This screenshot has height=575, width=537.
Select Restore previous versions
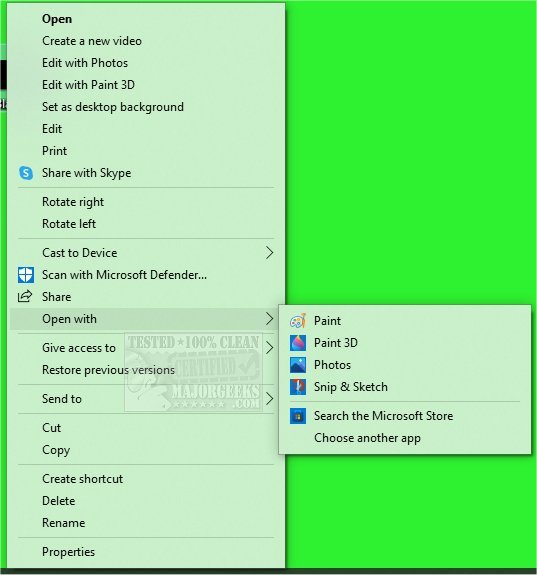pyautogui.click(x=108, y=370)
